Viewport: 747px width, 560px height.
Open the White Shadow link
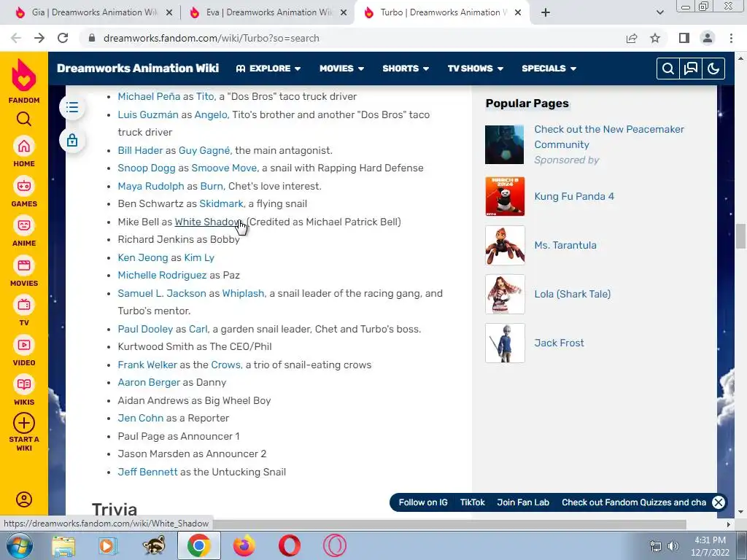(208, 222)
